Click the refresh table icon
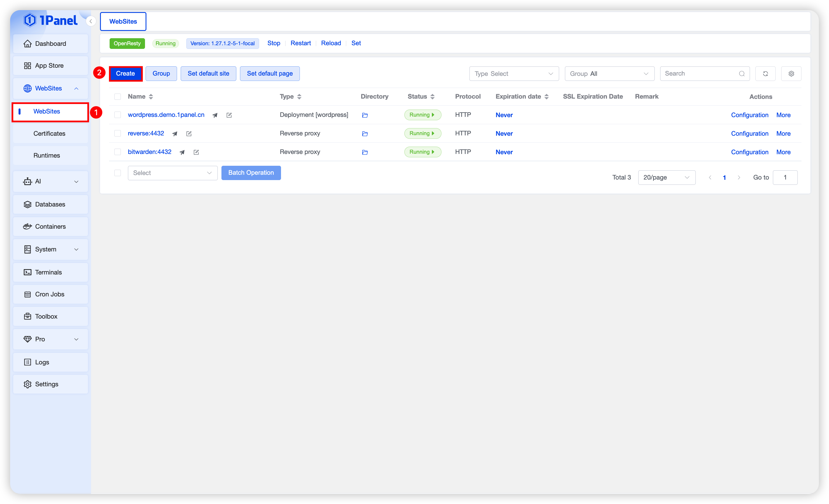Screen dimensions: 829x504 (x=765, y=74)
